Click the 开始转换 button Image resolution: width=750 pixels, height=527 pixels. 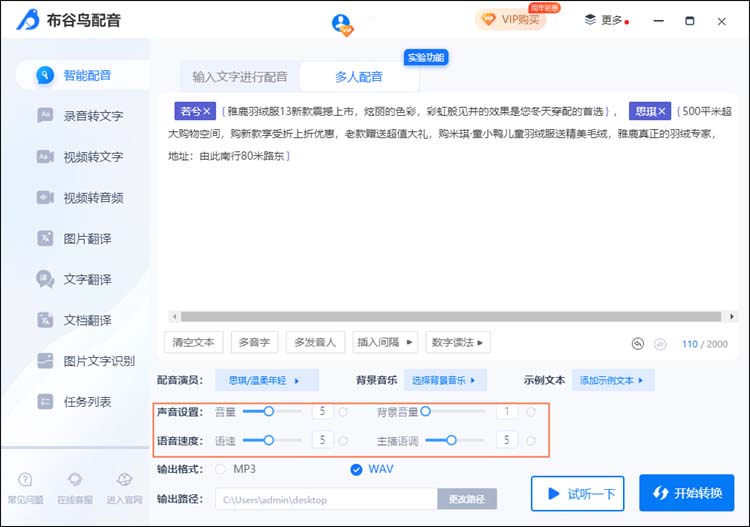coord(686,493)
